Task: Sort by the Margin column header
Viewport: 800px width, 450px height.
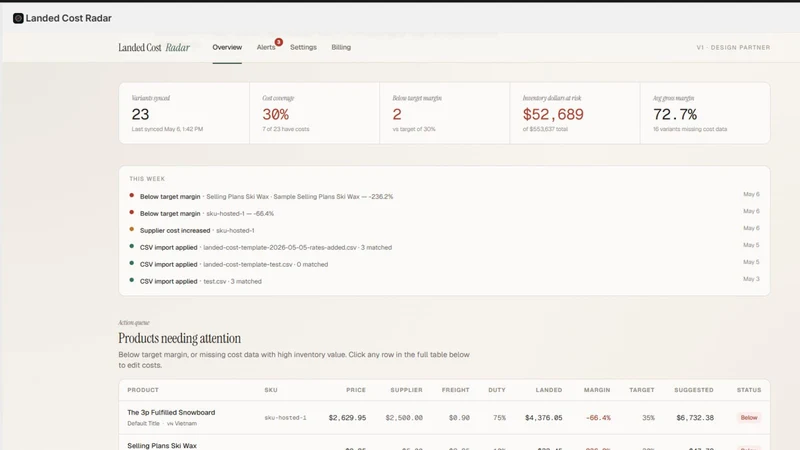Action: (x=597, y=390)
